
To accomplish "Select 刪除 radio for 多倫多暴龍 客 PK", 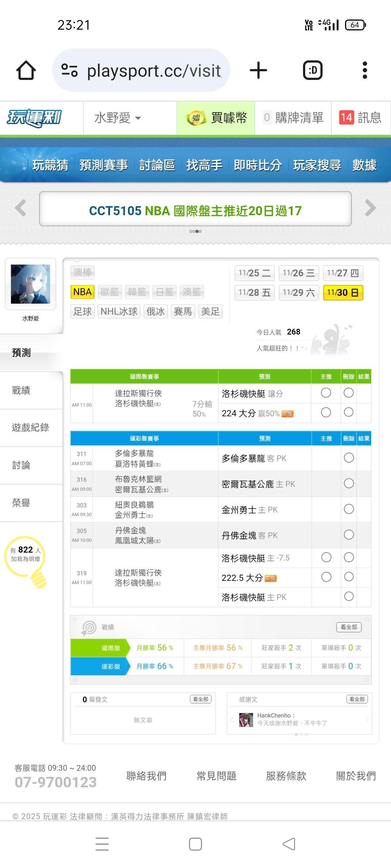I will (349, 458).
